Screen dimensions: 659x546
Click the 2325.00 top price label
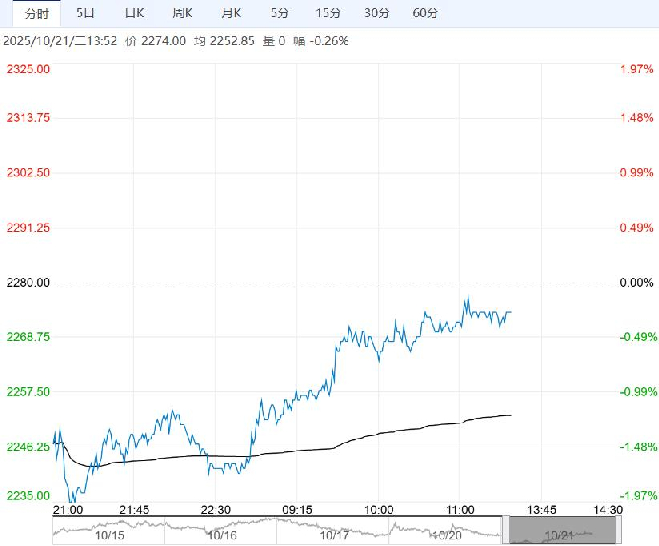29,69
